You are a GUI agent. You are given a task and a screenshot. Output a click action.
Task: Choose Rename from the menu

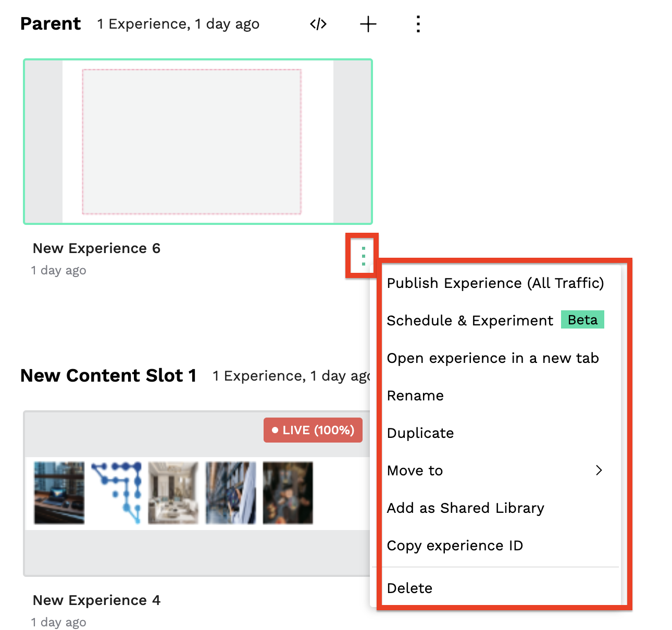415,396
